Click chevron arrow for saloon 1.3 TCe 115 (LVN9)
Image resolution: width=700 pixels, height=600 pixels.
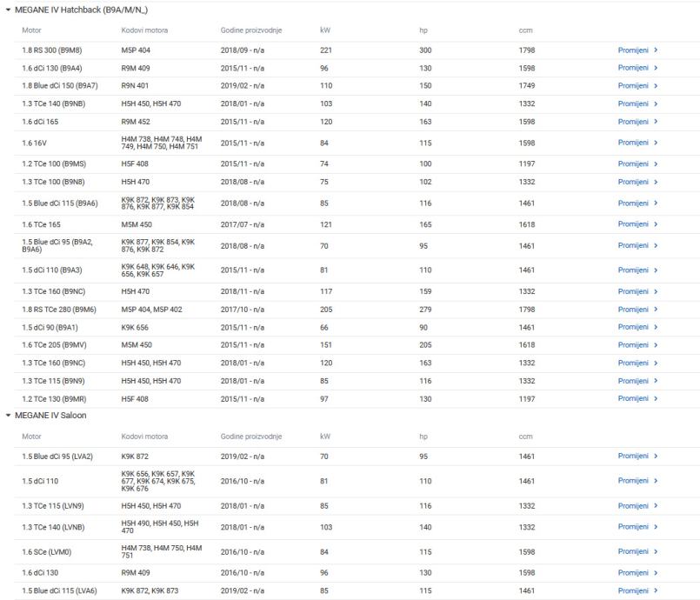tap(656, 506)
